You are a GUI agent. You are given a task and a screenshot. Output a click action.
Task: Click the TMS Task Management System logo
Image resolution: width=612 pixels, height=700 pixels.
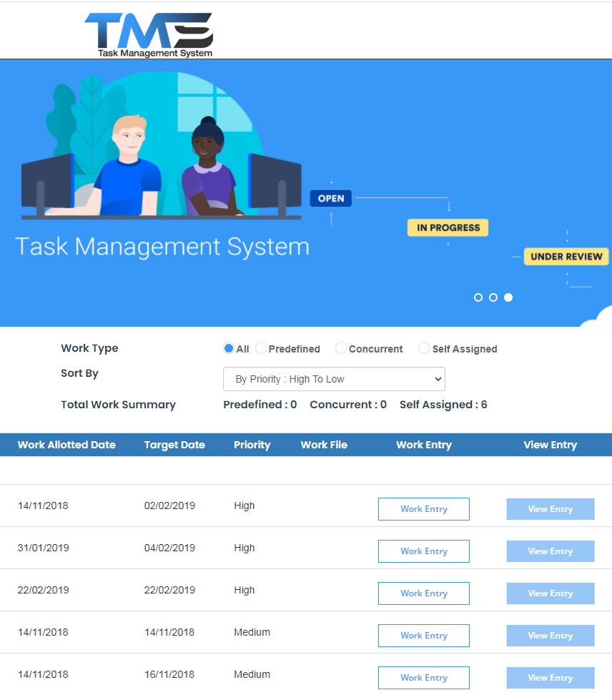point(149,34)
